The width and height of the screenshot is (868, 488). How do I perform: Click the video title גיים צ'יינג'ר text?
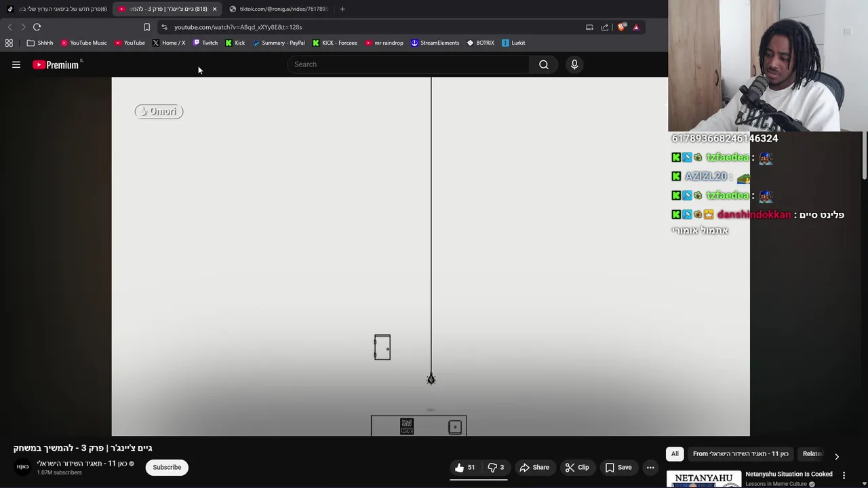pos(83,448)
